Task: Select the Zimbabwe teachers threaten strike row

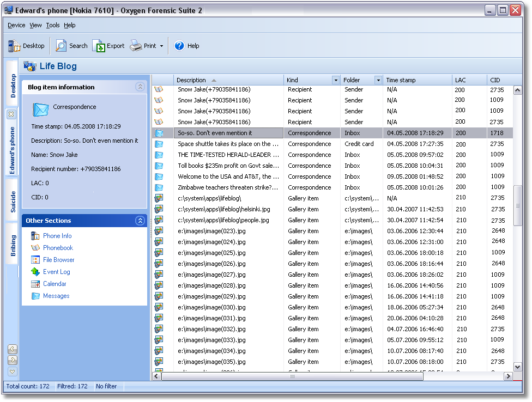Action: pos(228,187)
